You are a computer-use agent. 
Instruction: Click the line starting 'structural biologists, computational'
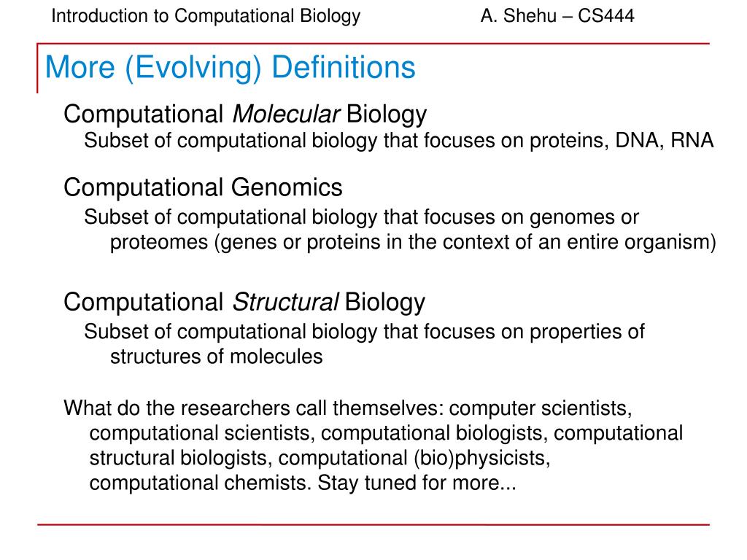pos(319,458)
